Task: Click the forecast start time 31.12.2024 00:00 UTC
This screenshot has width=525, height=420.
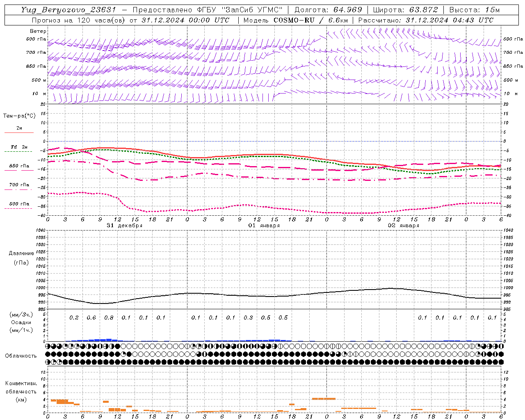Action: 185,20
